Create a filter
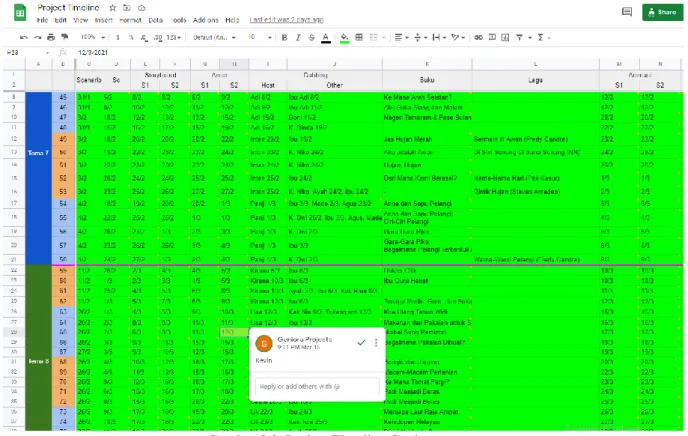The height and width of the screenshot is (436, 688). (x=520, y=38)
